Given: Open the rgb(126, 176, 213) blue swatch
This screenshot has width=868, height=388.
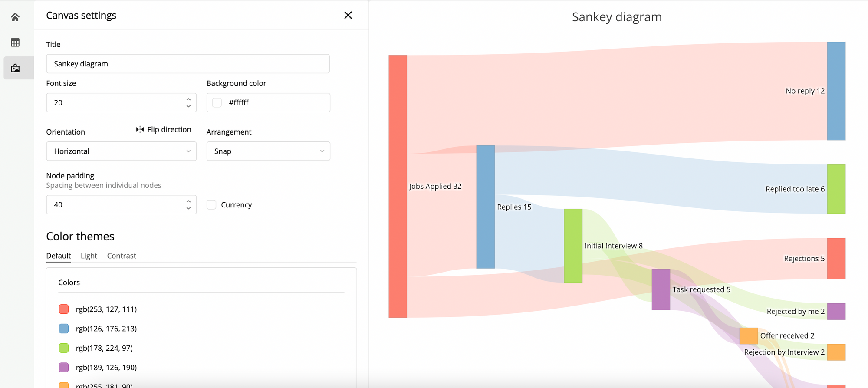Looking at the screenshot, I should pos(64,329).
